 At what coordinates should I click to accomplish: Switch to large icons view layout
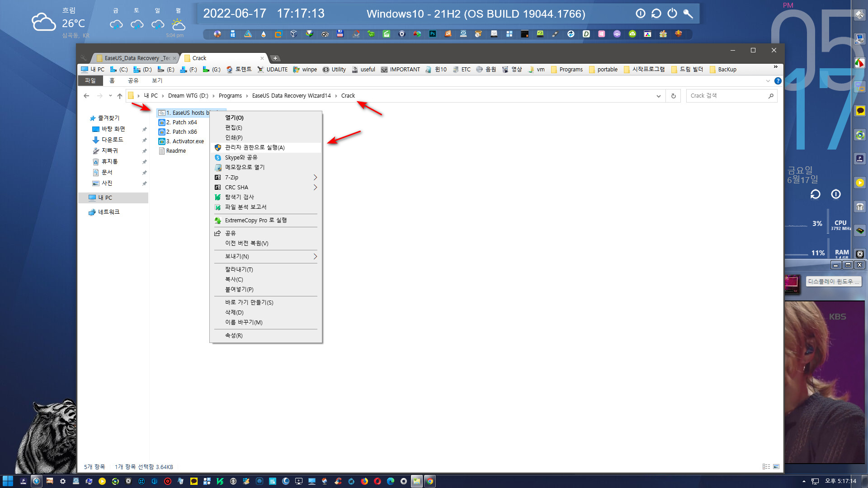tap(776, 467)
